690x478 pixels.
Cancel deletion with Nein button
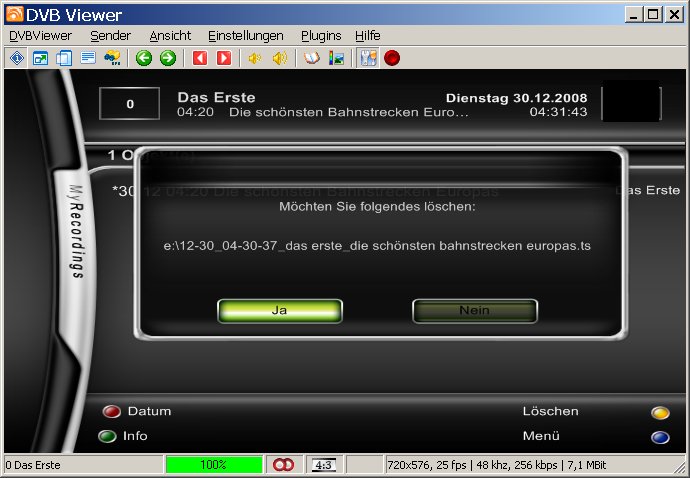pos(475,311)
